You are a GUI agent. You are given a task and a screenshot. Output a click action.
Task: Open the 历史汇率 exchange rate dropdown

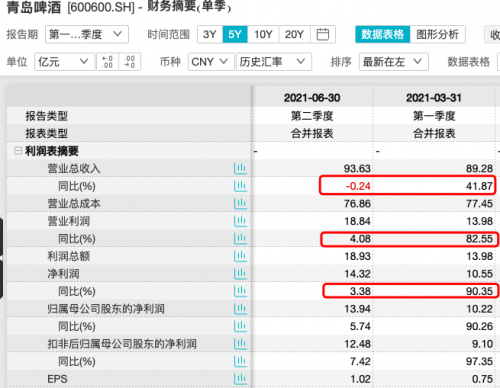[274, 62]
